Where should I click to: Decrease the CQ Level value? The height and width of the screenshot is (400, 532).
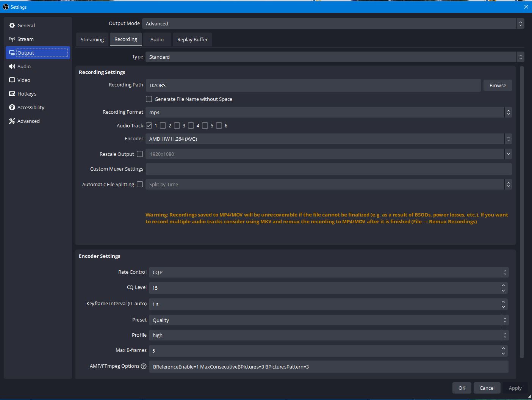[503, 290]
